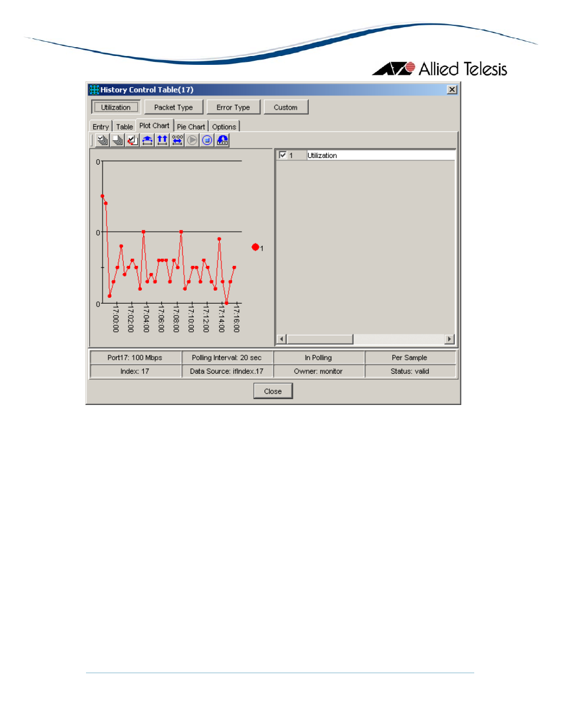This screenshot has height=728, width=562.
Task: Click the horizontal scrollbar thumb under legend
Action: point(319,339)
